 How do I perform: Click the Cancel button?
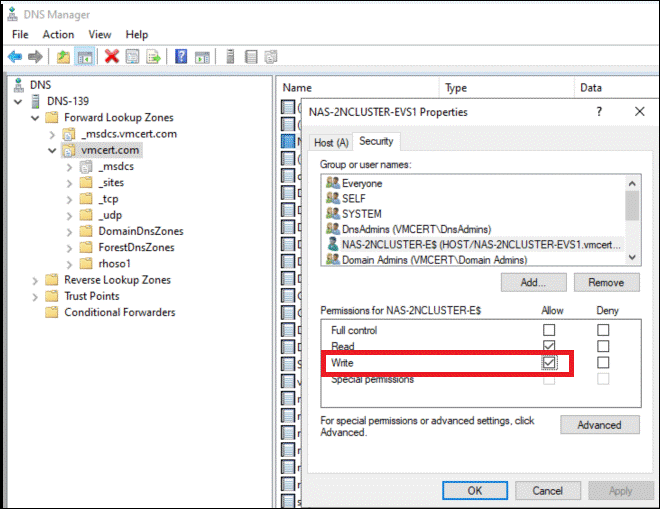coord(548,490)
